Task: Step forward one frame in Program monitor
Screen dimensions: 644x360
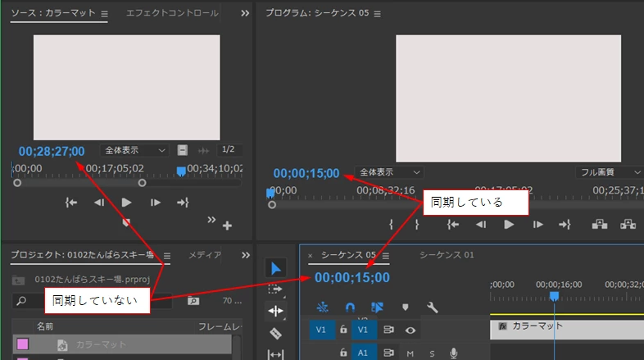Action: [537, 225]
